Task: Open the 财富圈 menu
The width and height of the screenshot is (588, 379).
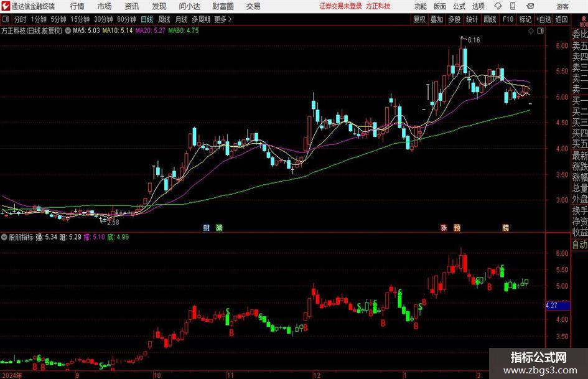Action: pos(223,6)
